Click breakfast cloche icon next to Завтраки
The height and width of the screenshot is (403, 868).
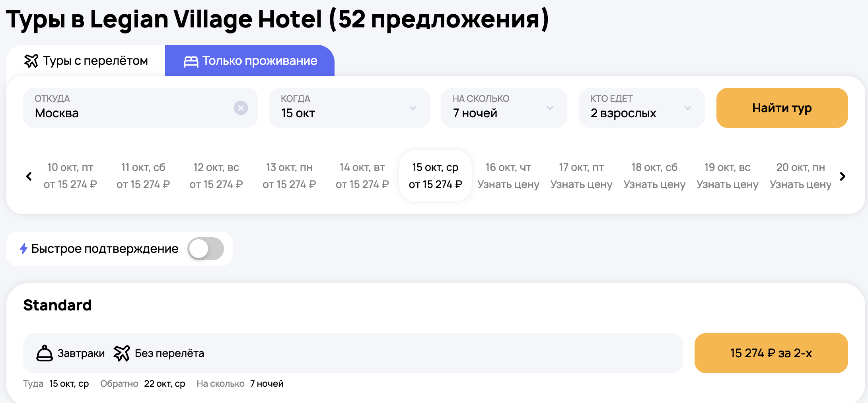tap(45, 353)
